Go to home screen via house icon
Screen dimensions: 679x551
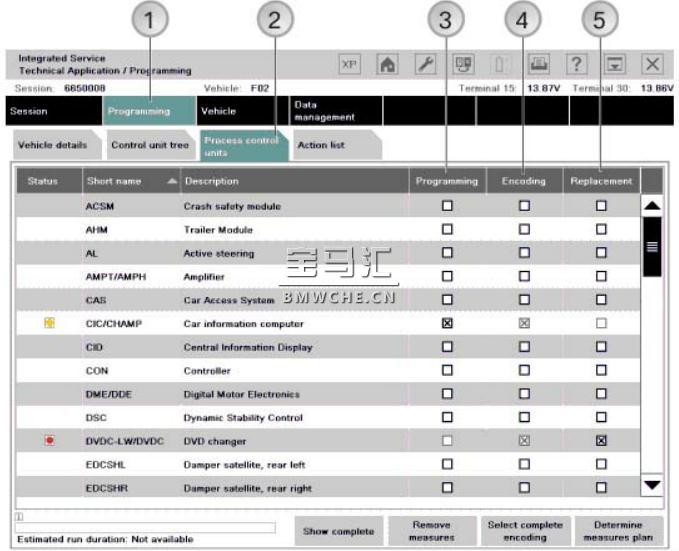point(387,64)
